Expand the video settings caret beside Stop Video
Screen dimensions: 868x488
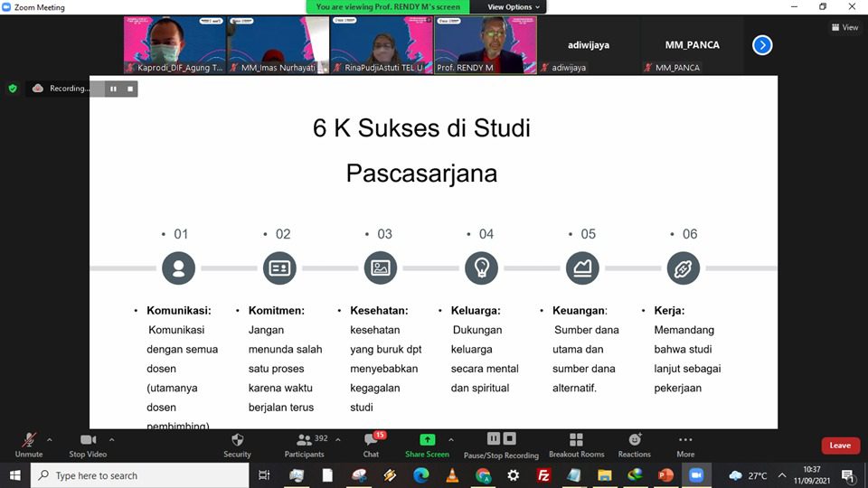pyautogui.click(x=116, y=440)
